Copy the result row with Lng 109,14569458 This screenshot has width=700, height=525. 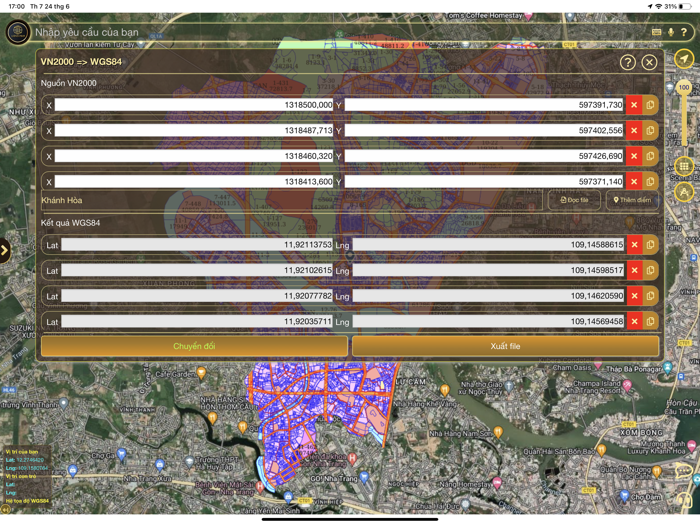[x=650, y=321]
